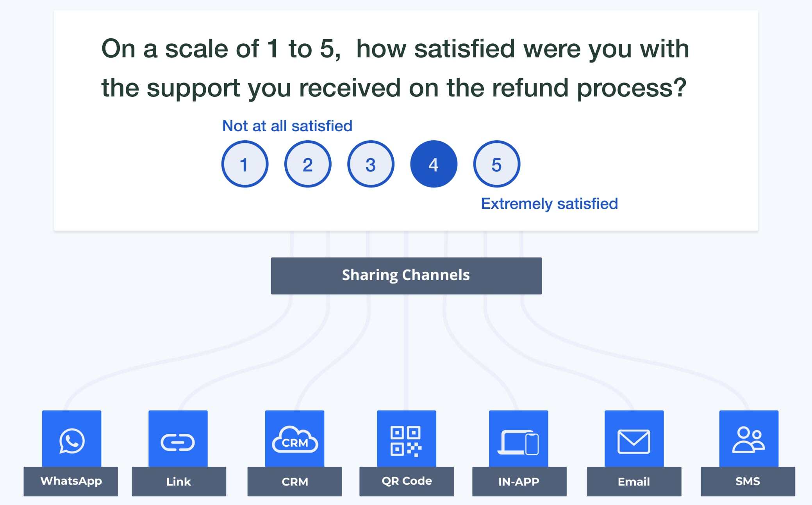Viewport: 812px width, 505px height.
Task: Click the selected rating 4 circle
Action: pyautogui.click(x=434, y=164)
